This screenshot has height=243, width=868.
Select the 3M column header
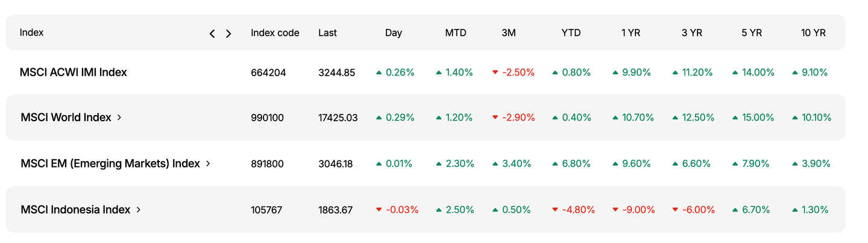tap(509, 33)
